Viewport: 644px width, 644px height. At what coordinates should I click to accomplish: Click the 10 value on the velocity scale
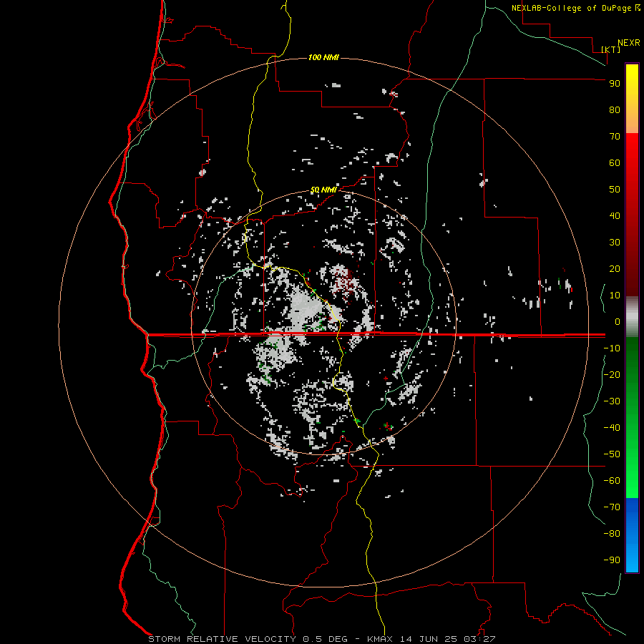click(615, 296)
